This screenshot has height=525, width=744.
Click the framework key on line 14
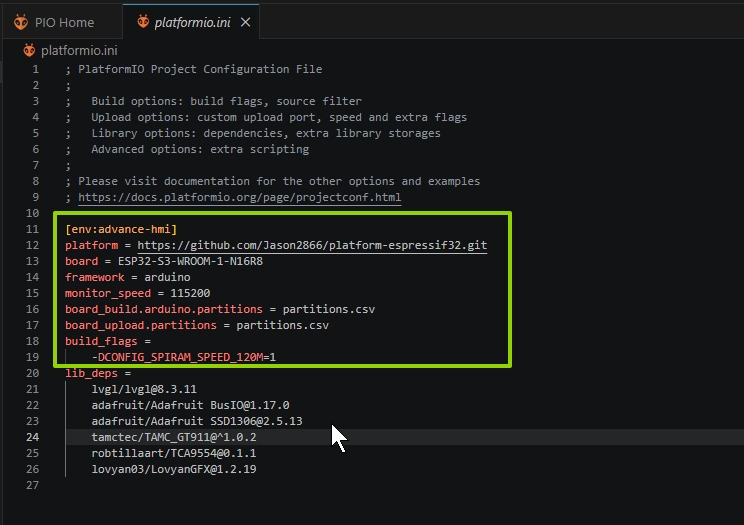pyautogui.click(x=95, y=277)
